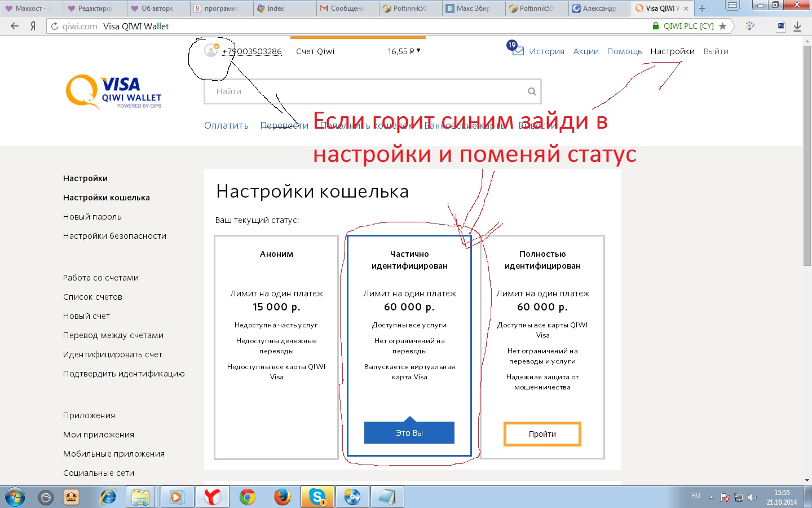Open the Windows Start menu

(x=15, y=497)
